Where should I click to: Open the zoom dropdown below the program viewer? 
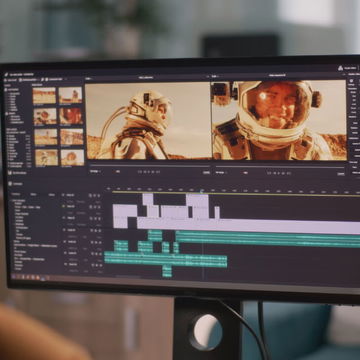pos(221,173)
